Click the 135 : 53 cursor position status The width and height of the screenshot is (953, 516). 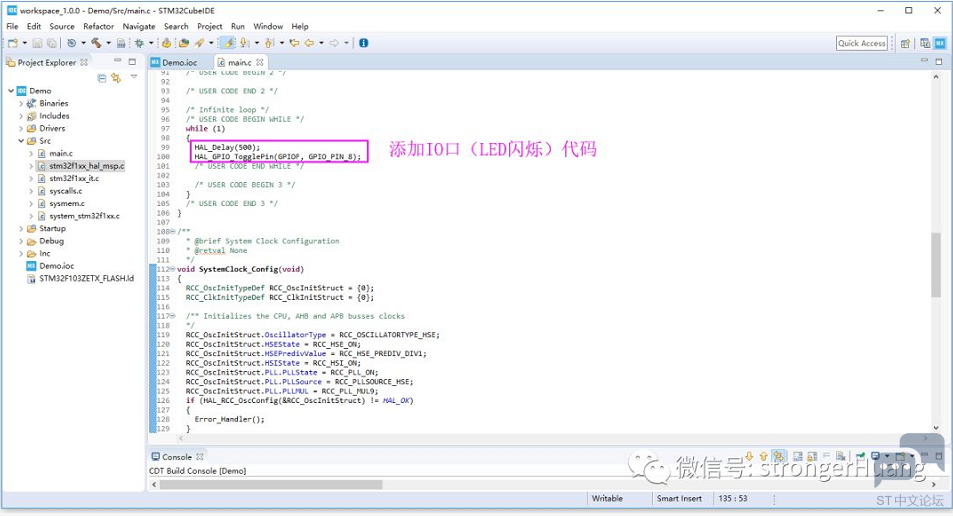(733, 498)
